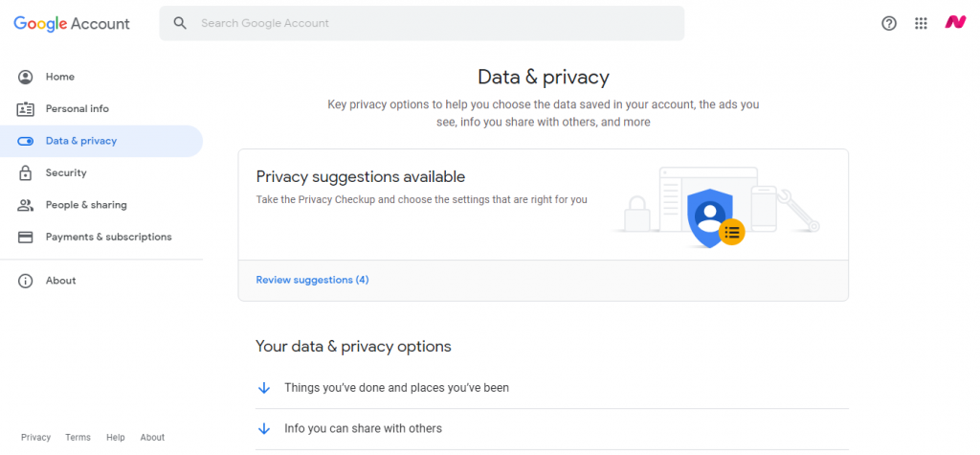
Task: Open the account profile avatar
Action: coord(955,23)
